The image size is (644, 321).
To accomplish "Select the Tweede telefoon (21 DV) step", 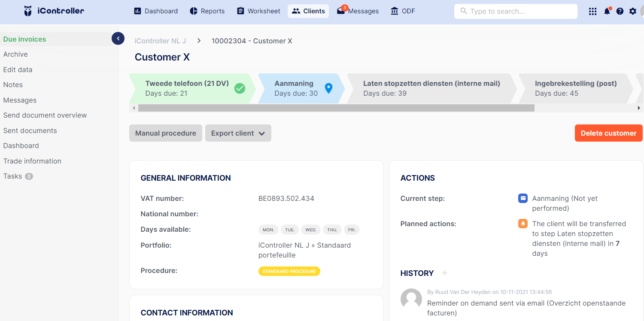I will [x=192, y=88].
